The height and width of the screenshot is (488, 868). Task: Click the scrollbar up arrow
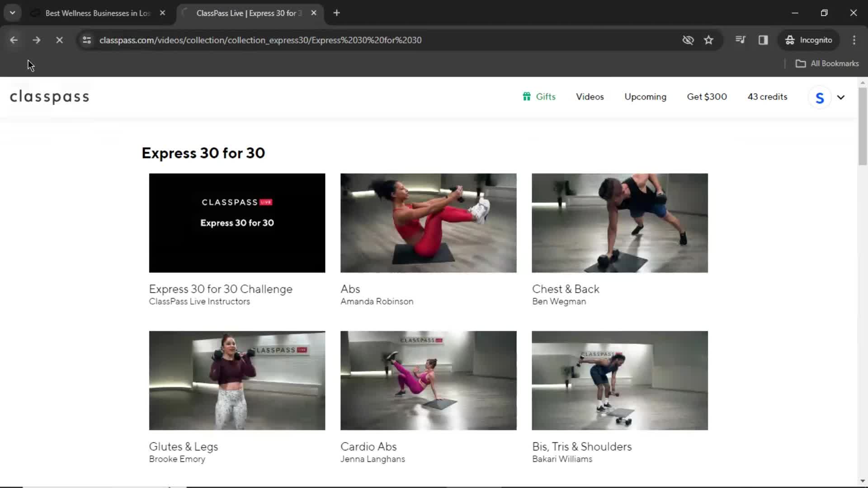click(863, 82)
